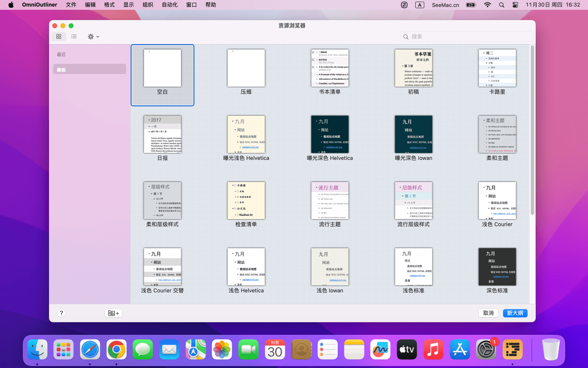Pick the 卡路里 template
The image size is (588, 368).
coord(497,68)
